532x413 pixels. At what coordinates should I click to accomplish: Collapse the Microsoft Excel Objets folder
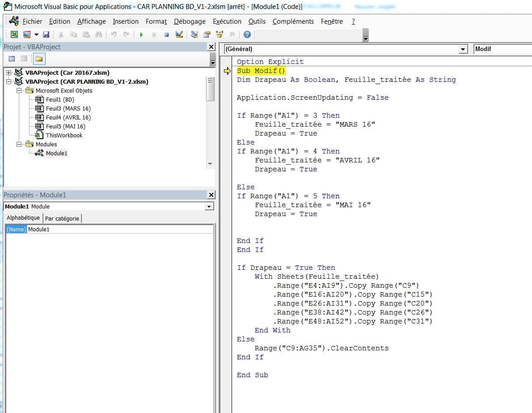pyautogui.click(x=19, y=90)
